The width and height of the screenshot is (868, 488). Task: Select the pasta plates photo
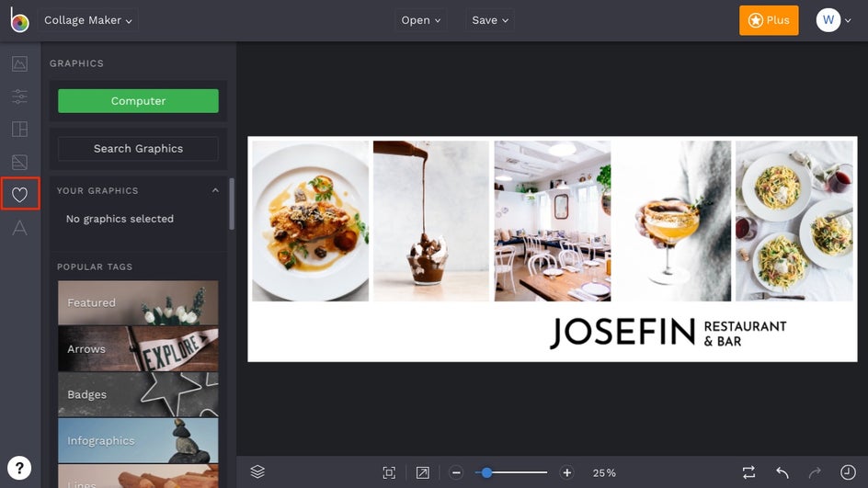tap(794, 221)
